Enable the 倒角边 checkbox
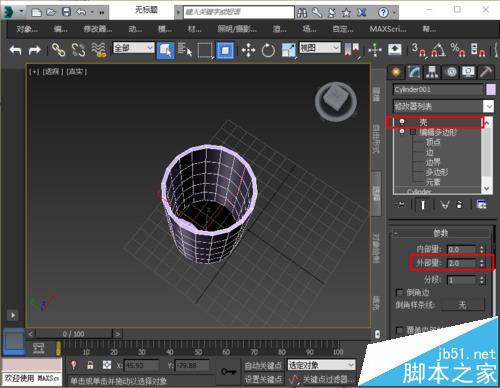Image resolution: width=500 pixels, height=388 pixels. tap(399, 293)
